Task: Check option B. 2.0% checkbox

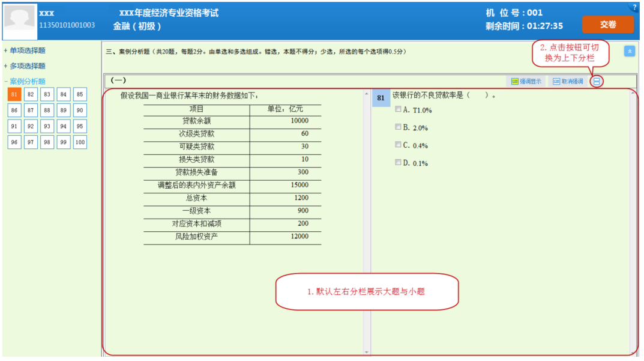Action: click(x=398, y=127)
